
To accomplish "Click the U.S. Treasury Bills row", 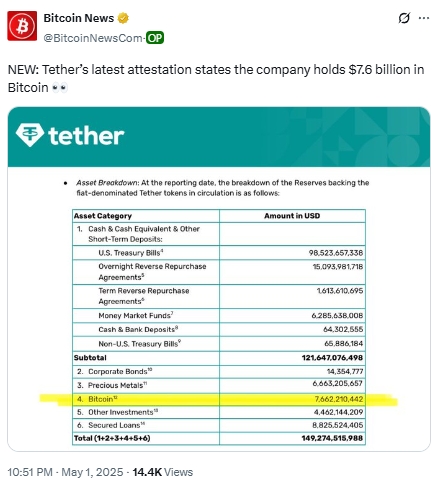I will 219,253.
